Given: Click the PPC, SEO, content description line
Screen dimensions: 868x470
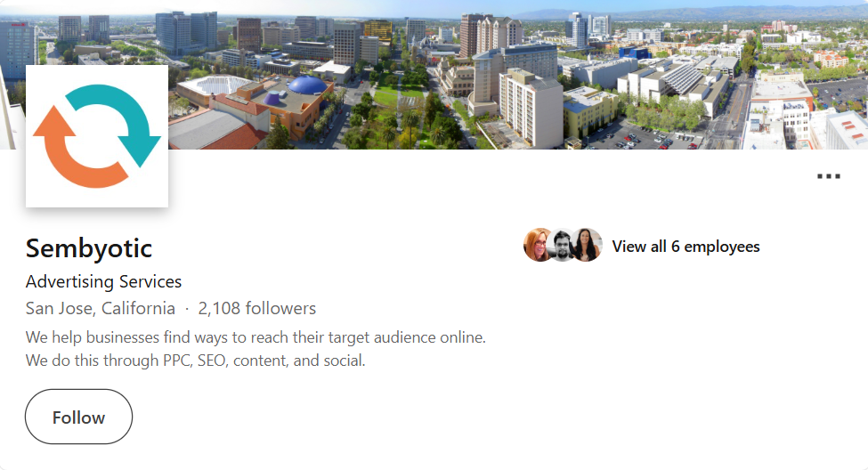Looking at the screenshot, I should (196, 361).
